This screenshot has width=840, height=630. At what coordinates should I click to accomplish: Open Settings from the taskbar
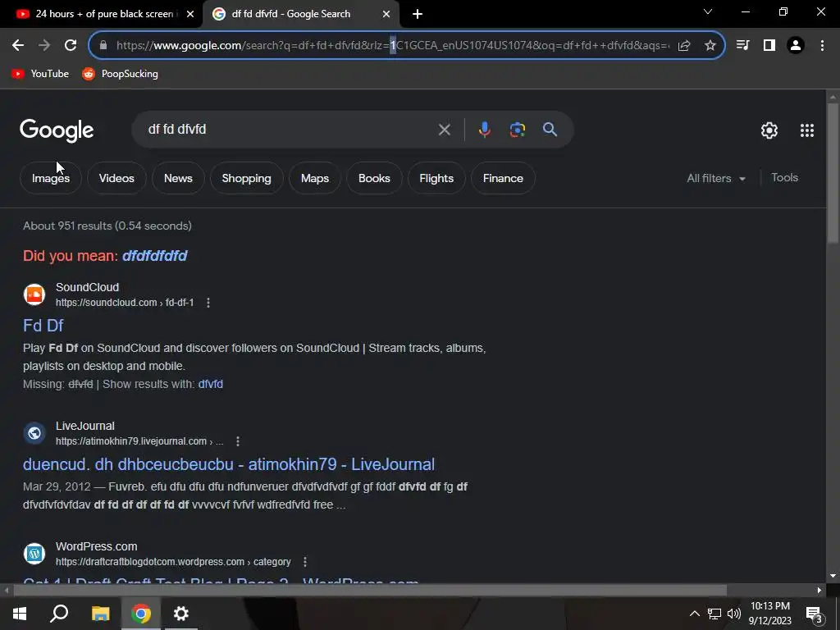coord(181,614)
